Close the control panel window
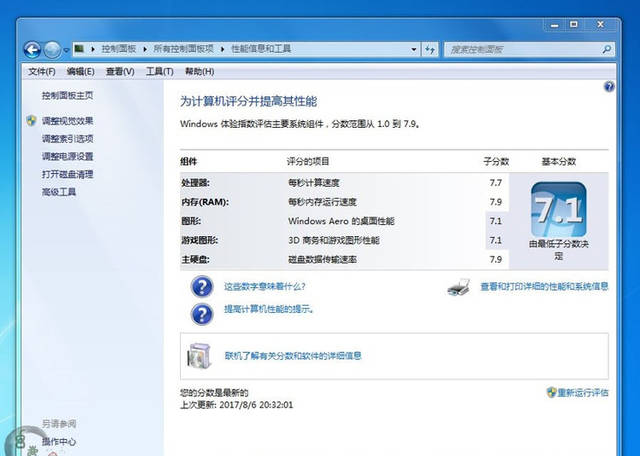The width and height of the screenshot is (640, 456). [x=600, y=25]
